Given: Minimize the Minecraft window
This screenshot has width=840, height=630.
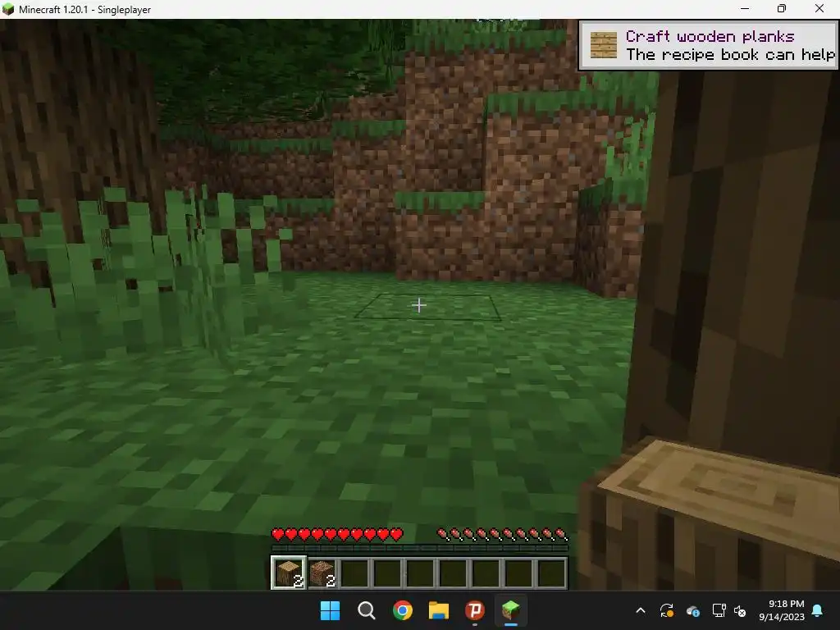Looking at the screenshot, I should [745, 9].
